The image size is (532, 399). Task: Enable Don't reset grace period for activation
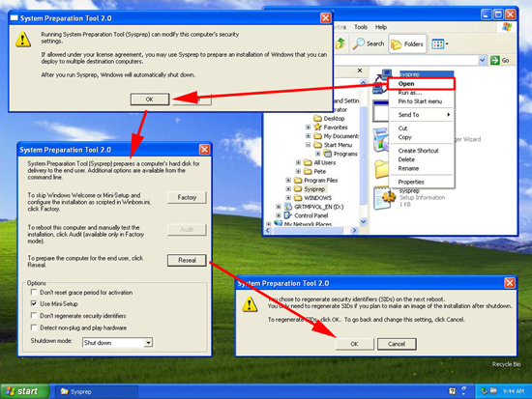[x=34, y=292]
